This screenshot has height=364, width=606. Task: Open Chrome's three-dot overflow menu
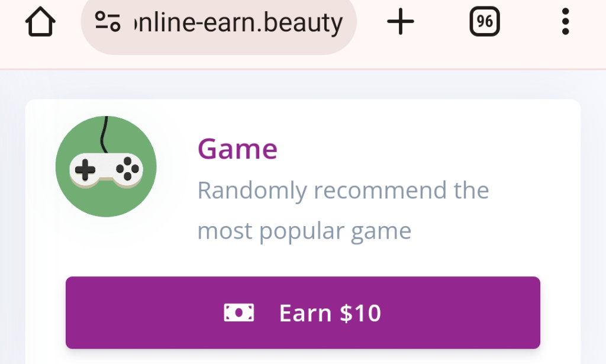point(565,22)
